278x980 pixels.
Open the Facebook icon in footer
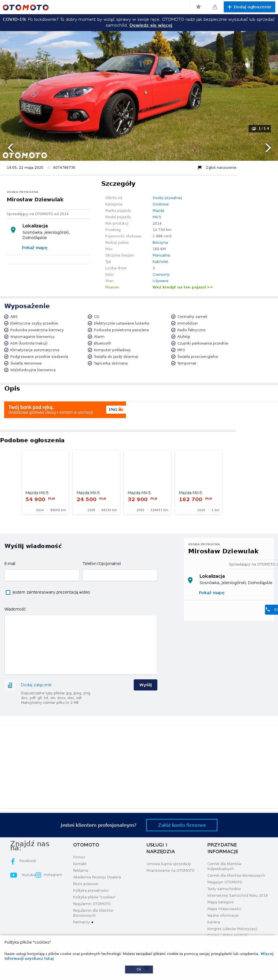(13, 861)
